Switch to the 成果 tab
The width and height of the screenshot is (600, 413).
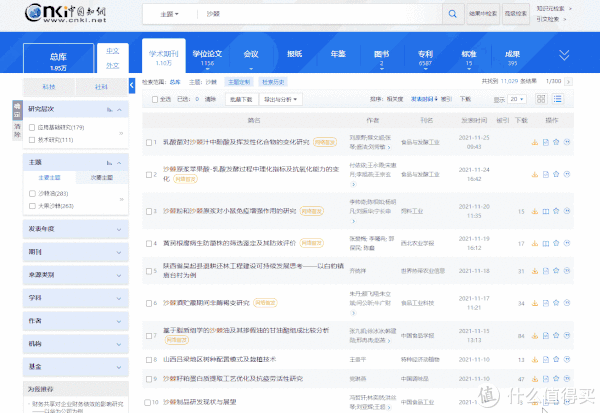pos(512,57)
